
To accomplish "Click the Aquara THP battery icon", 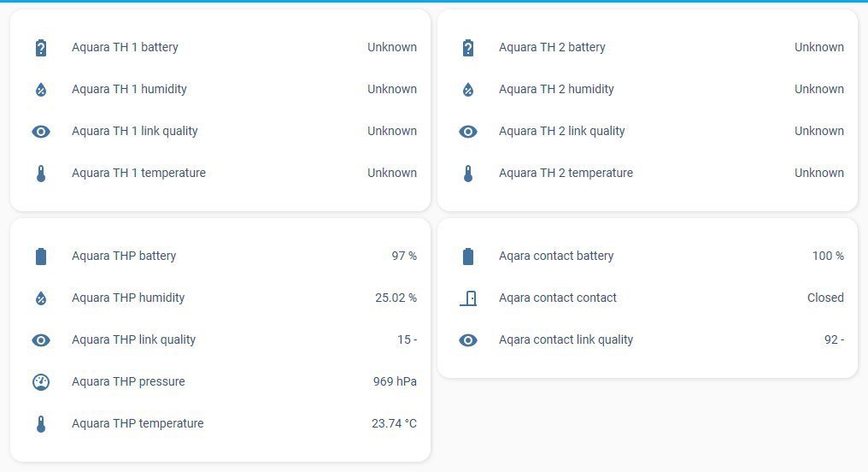I will point(41,257).
